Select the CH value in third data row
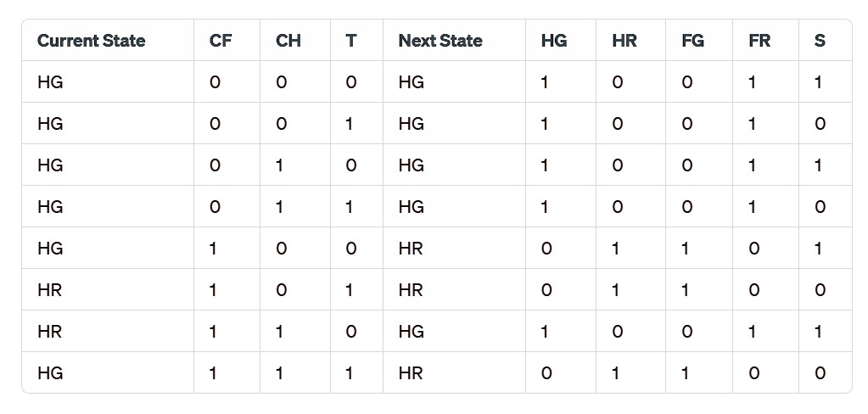This screenshot has width=868, height=414. 282,165
